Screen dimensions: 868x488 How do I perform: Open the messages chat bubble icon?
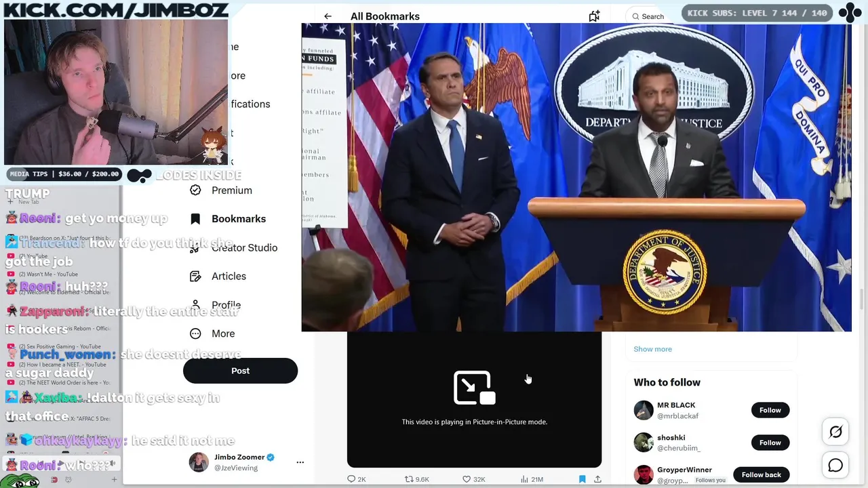[835, 466]
